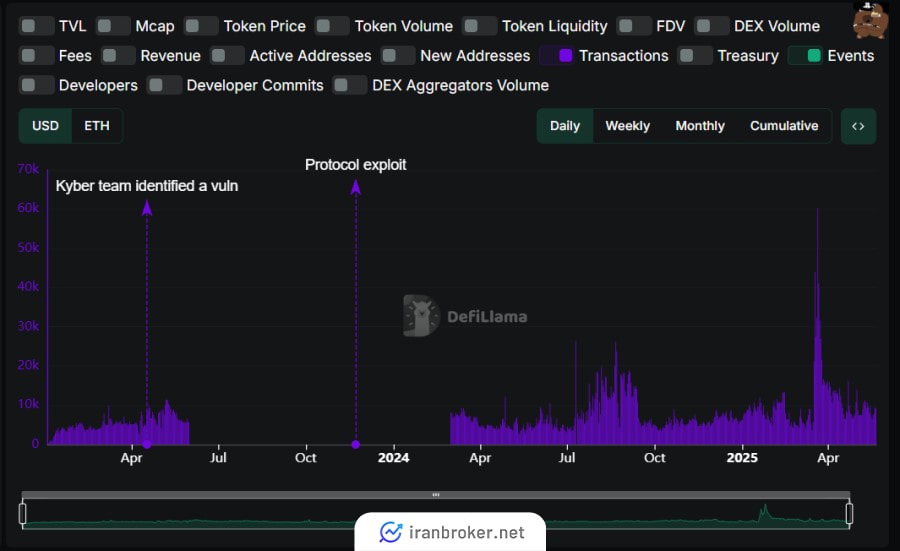
Task: Click Protocol exploit event marker dot
Action: (x=355, y=444)
